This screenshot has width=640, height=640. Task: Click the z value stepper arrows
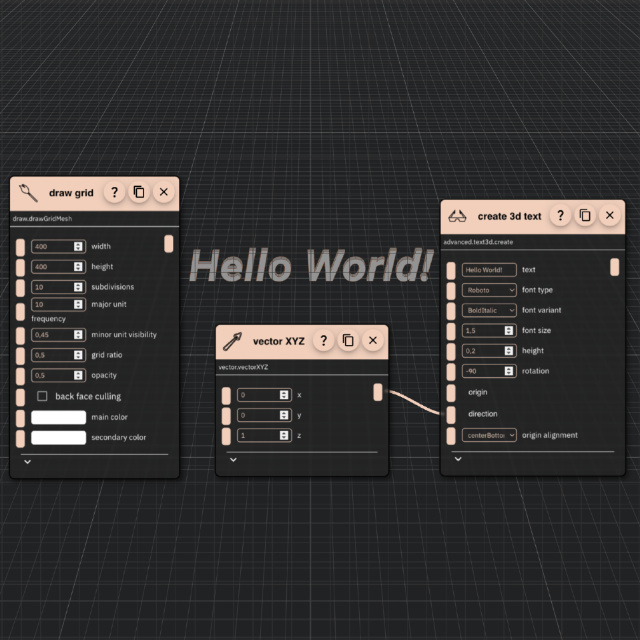click(284, 436)
